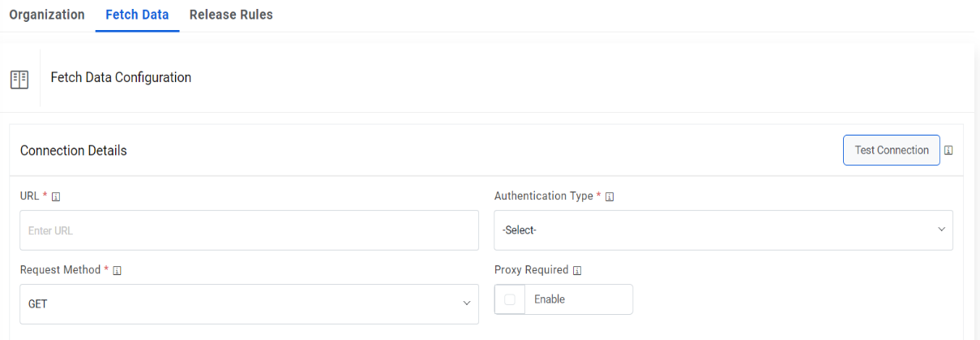
Task: Click the Connection Details heading
Action: coord(74,151)
